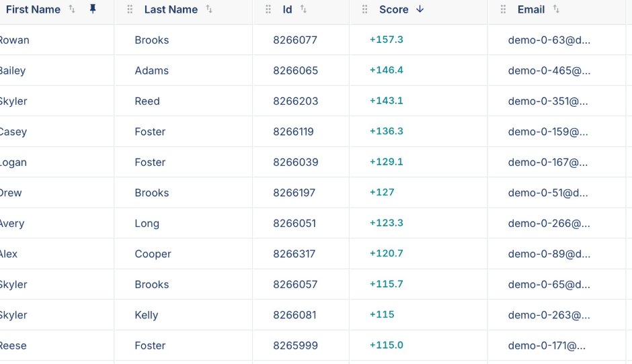Select the Last Name header text
This screenshot has height=364, width=632.
tap(171, 9)
